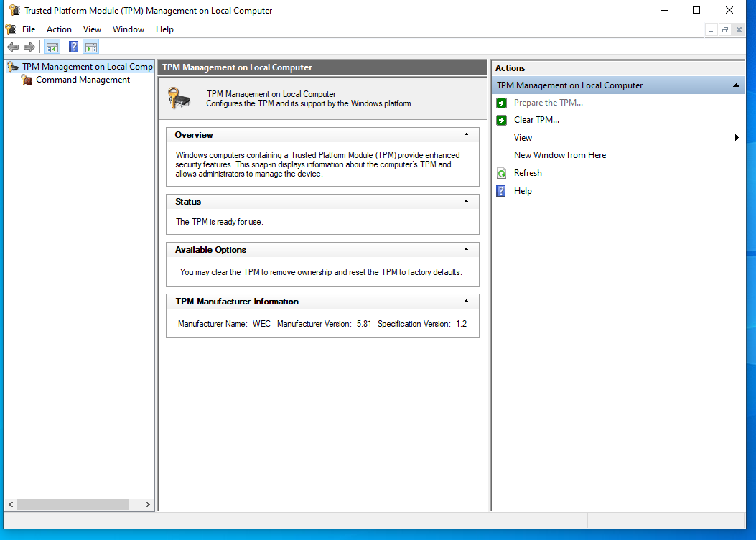The image size is (756, 540).
Task: Open the Window menu
Action: pyautogui.click(x=129, y=29)
